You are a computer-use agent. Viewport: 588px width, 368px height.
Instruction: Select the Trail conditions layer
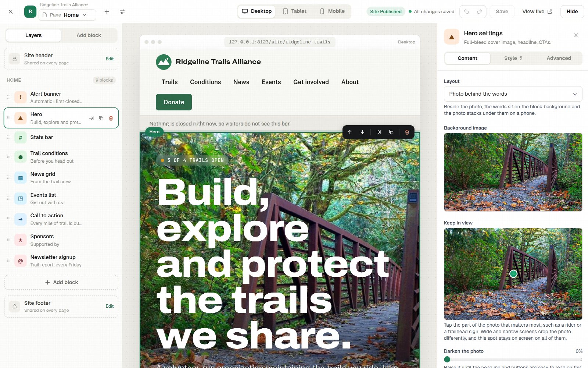61,157
